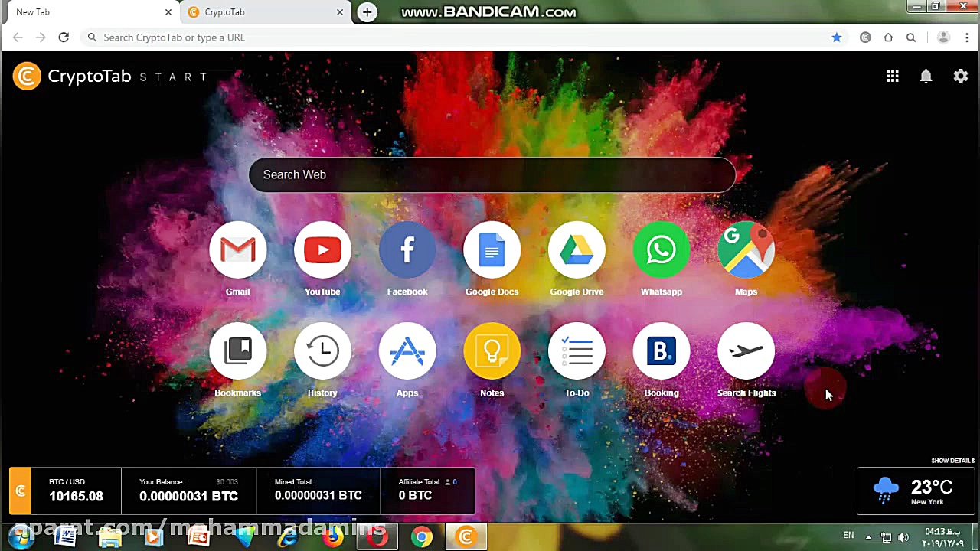Open Opera from the taskbar
The width and height of the screenshot is (980, 551).
tap(377, 536)
